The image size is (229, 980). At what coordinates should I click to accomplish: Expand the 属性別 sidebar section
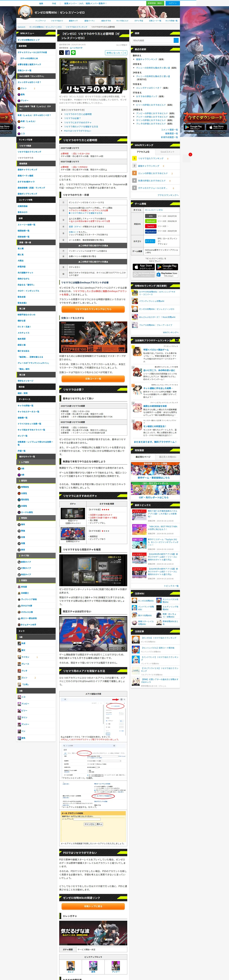click(36, 481)
